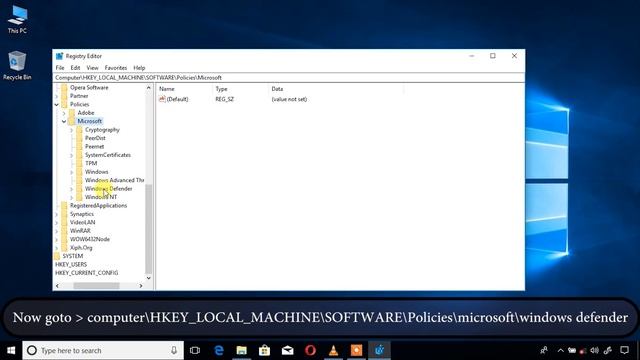Select the VideoLAN key
The image size is (640, 360).
click(x=82, y=222)
